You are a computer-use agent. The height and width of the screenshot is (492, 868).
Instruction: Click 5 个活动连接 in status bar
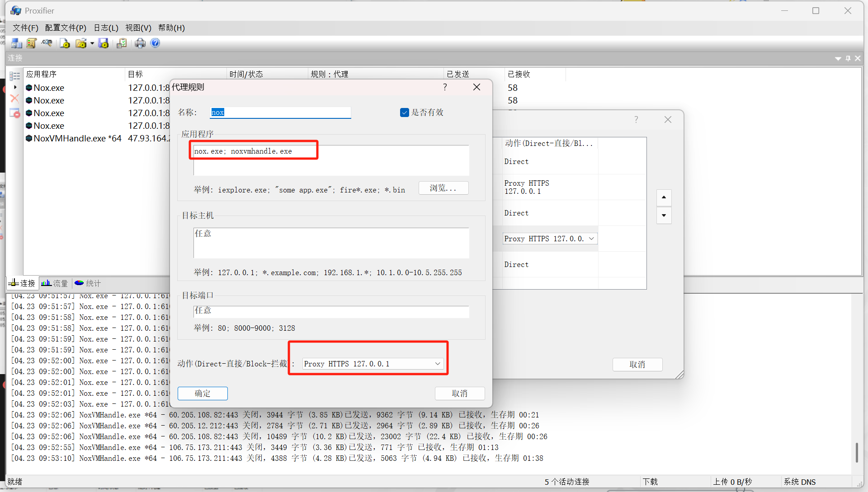click(567, 482)
